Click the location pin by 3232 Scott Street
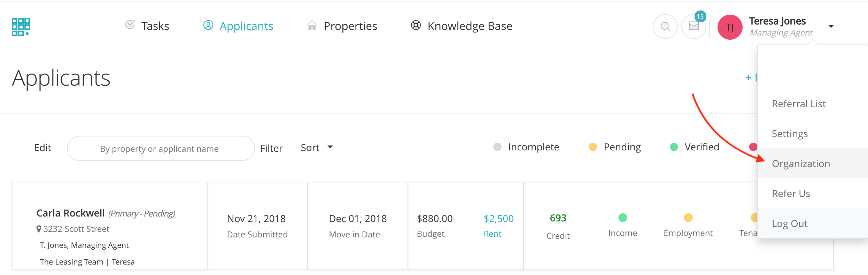Viewport: 868px width, 275px height. coord(39,229)
